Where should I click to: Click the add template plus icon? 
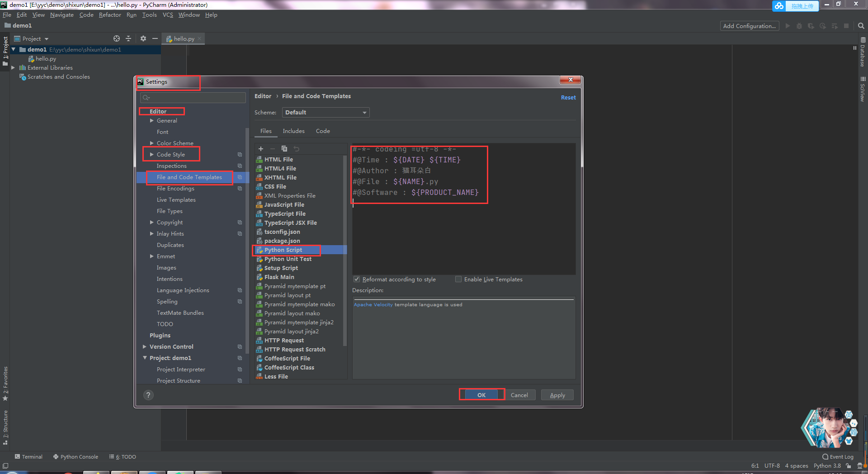(x=261, y=149)
